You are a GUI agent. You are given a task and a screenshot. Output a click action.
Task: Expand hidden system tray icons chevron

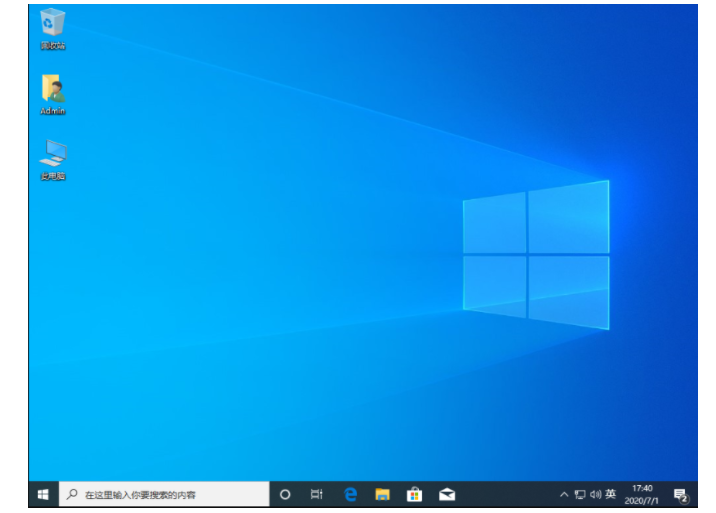click(564, 494)
